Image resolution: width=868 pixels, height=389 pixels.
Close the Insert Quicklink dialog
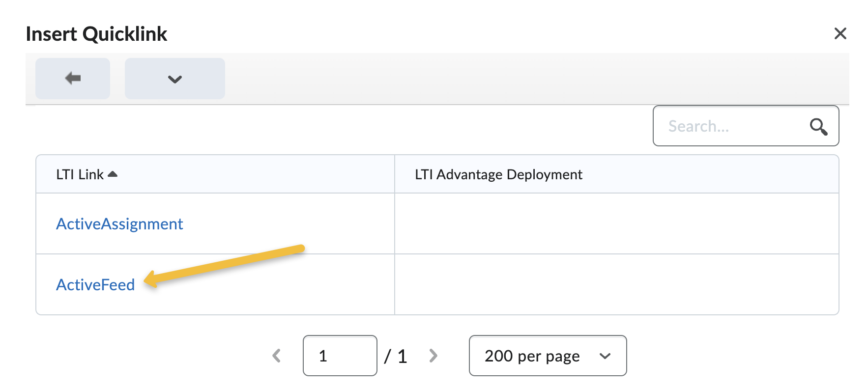pyautogui.click(x=840, y=33)
